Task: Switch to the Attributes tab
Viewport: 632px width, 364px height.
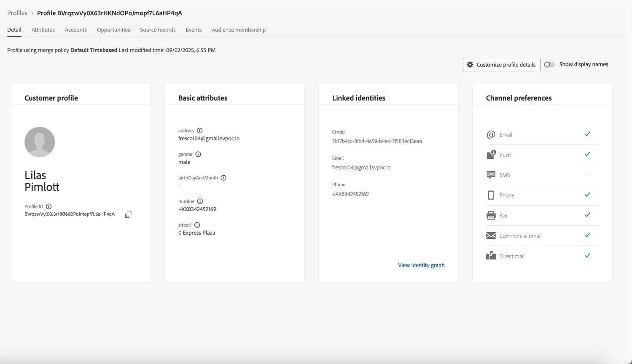Action: coord(43,30)
